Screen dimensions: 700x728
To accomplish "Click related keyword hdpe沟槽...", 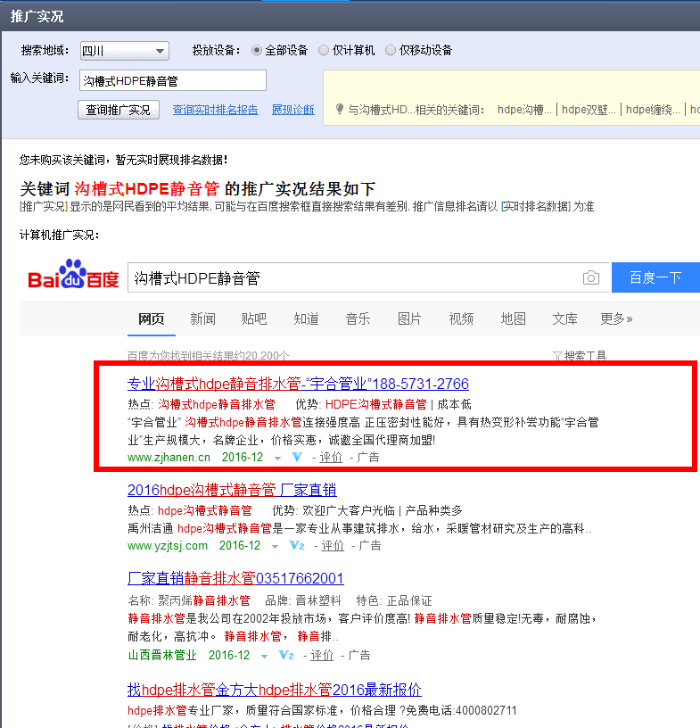I will click(524, 110).
